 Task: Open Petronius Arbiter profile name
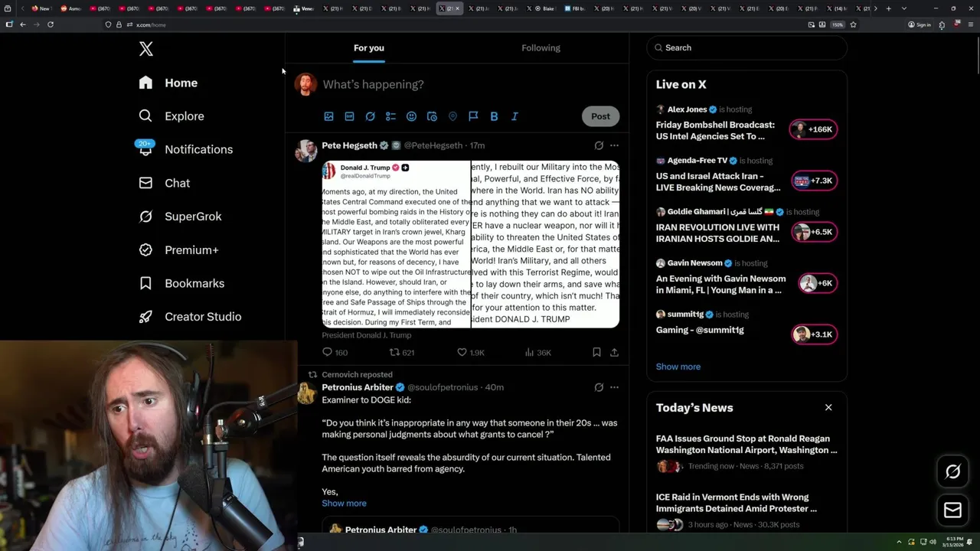(x=358, y=387)
